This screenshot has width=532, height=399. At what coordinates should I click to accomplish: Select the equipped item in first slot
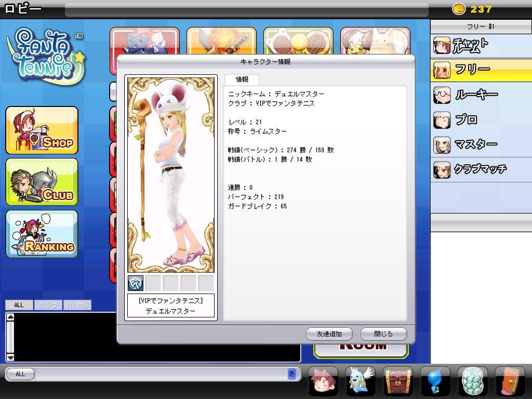pos(136,283)
